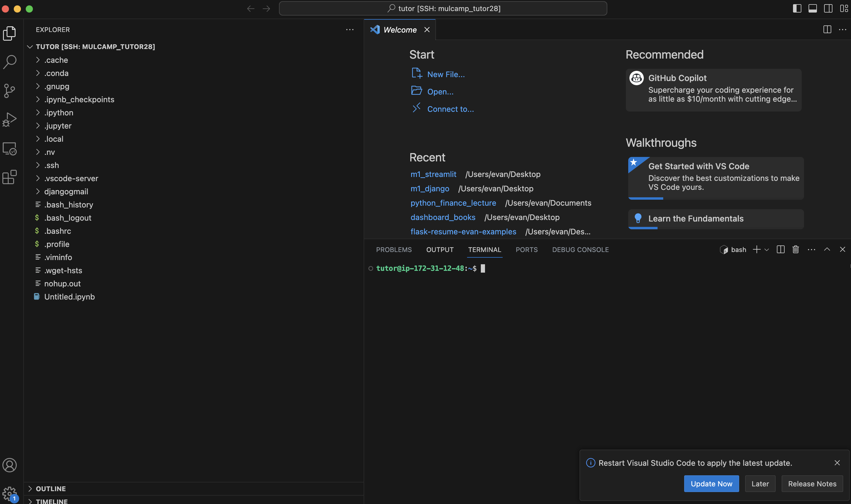Close the Welcome tab
Image resolution: width=851 pixels, height=504 pixels.
pyautogui.click(x=427, y=30)
